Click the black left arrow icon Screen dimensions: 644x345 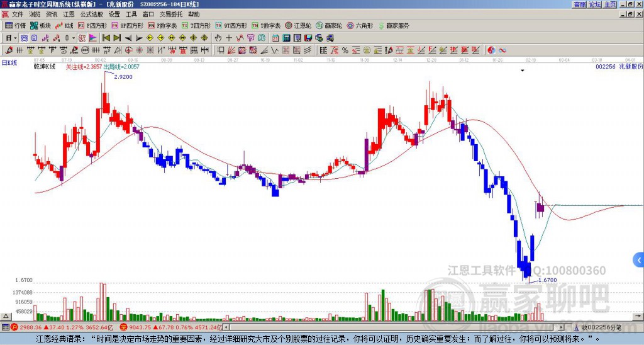point(128,38)
